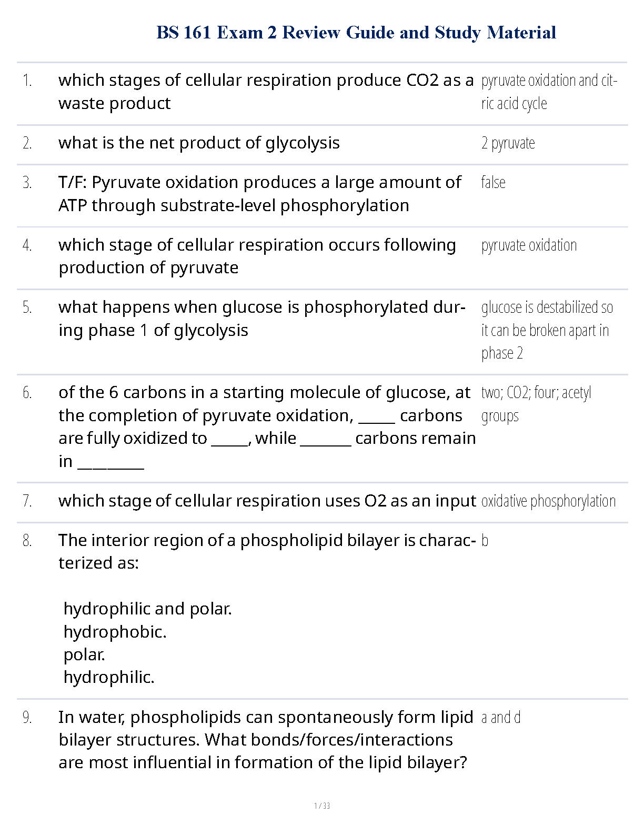Click the 'two; CO2; four; acetyl groups' answer
This screenshot has height=834, width=644.
point(536,404)
